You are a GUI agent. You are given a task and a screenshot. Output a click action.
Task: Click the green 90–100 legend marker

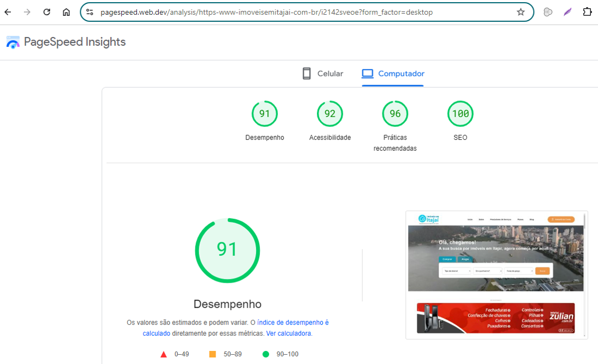click(266, 354)
